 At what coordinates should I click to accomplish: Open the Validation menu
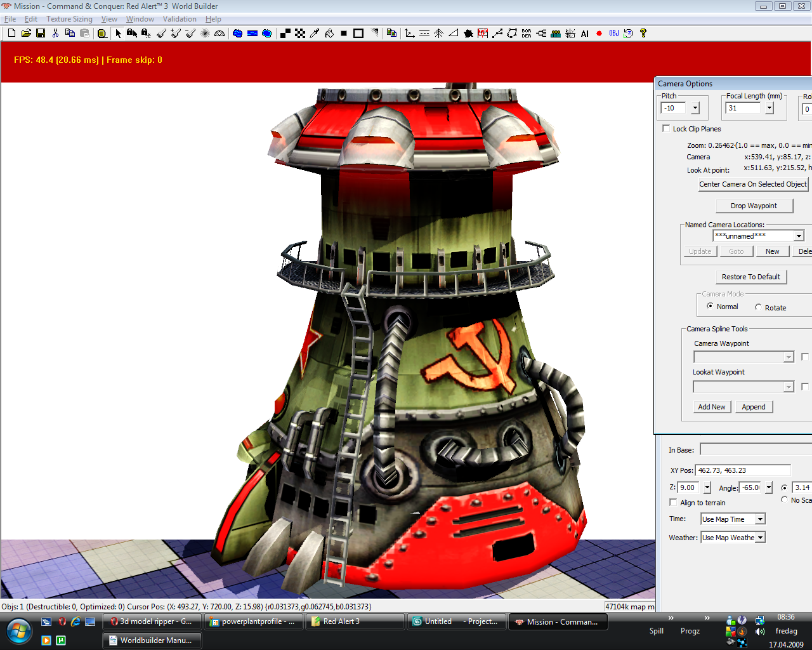point(180,19)
